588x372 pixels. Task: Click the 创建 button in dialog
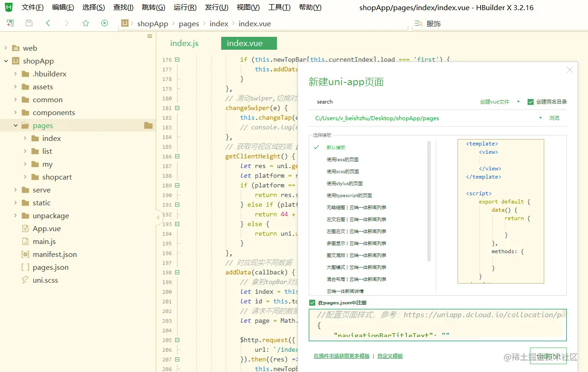point(548,356)
